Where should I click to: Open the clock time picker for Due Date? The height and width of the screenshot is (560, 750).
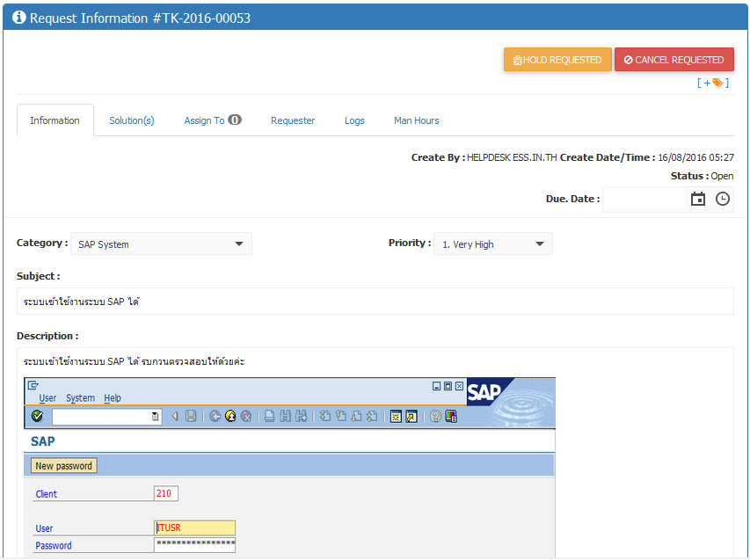[722, 199]
